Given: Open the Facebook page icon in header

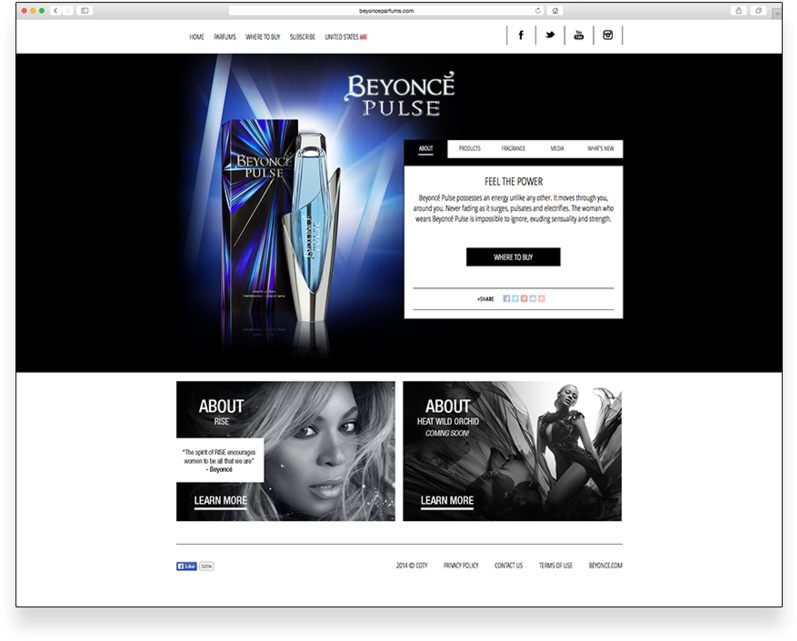Looking at the screenshot, I should (521, 35).
